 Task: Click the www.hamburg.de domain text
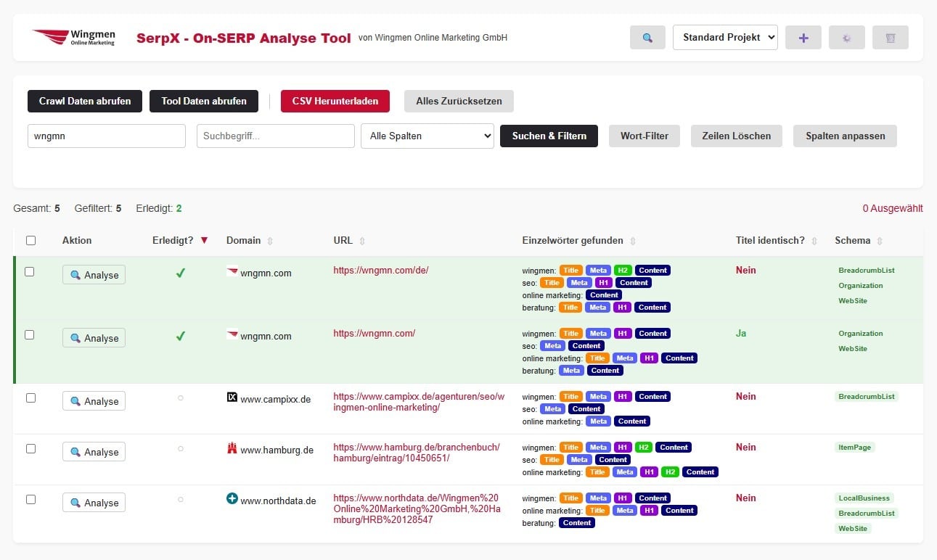[x=277, y=450]
